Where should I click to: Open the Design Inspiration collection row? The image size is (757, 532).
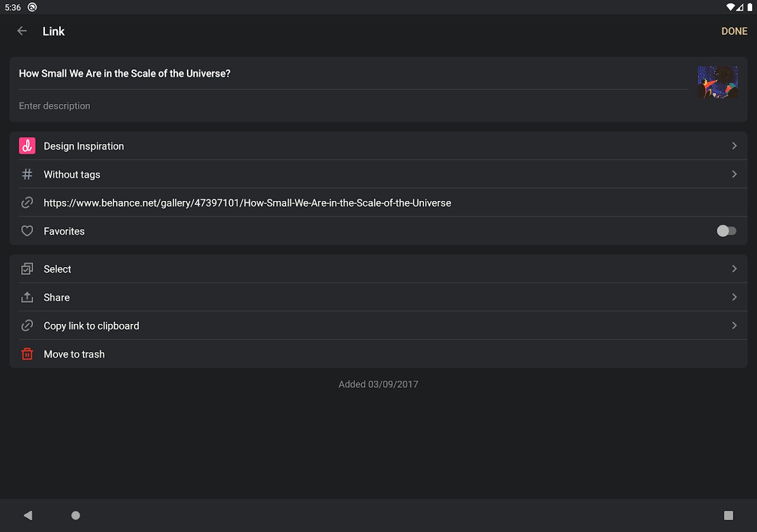(x=378, y=146)
